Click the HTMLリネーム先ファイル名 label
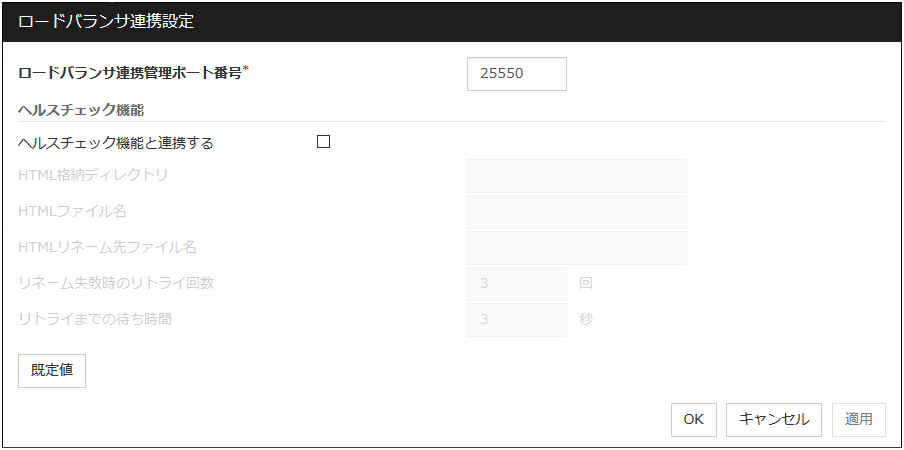 pos(108,247)
